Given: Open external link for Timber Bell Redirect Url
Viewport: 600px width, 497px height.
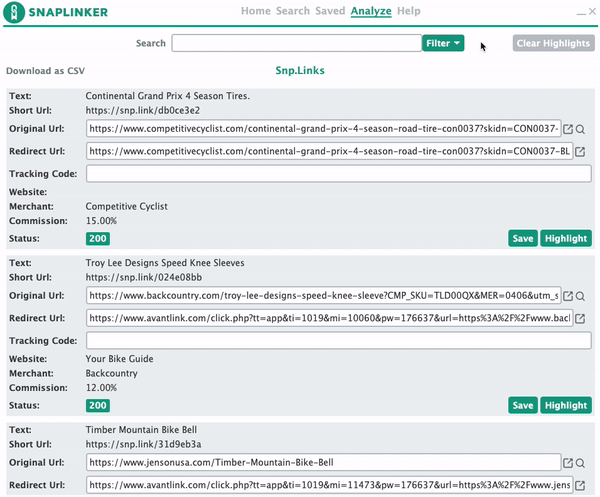Looking at the screenshot, I should (x=580, y=486).
